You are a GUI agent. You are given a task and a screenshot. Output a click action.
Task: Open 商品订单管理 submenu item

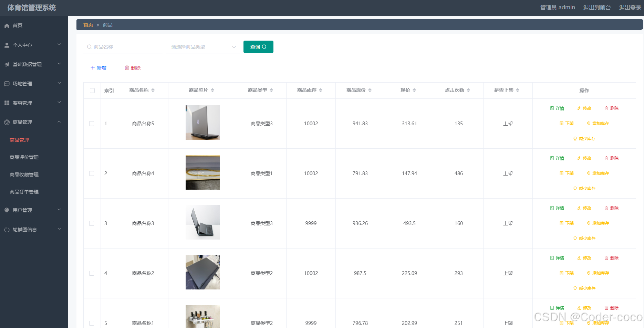pyautogui.click(x=24, y=192)
